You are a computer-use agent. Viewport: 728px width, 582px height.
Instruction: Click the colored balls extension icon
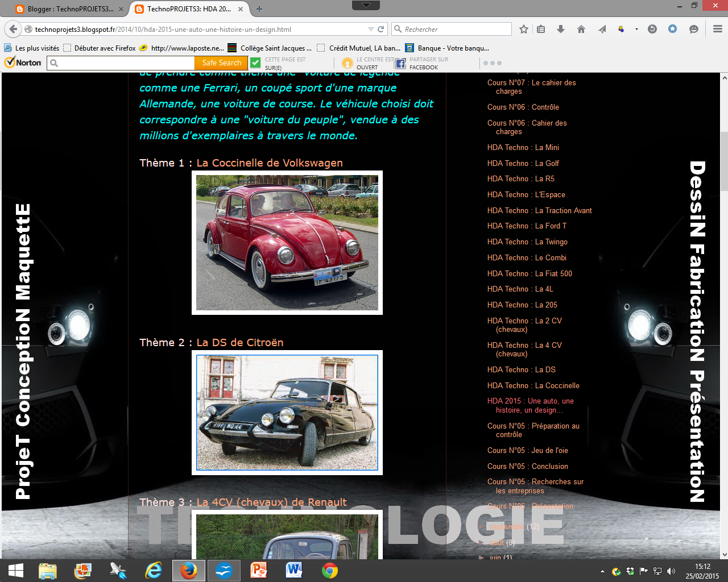tap(621, 29)
